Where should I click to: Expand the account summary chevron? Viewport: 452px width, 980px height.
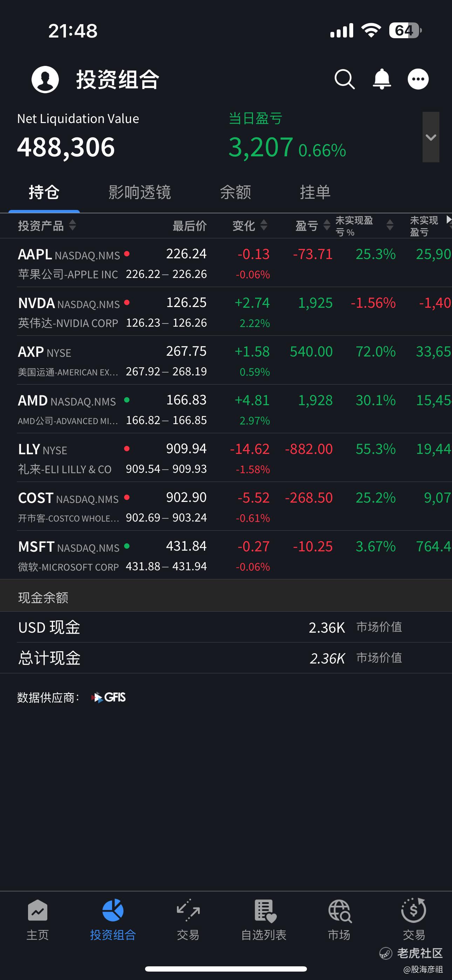[x=431, y=137]
